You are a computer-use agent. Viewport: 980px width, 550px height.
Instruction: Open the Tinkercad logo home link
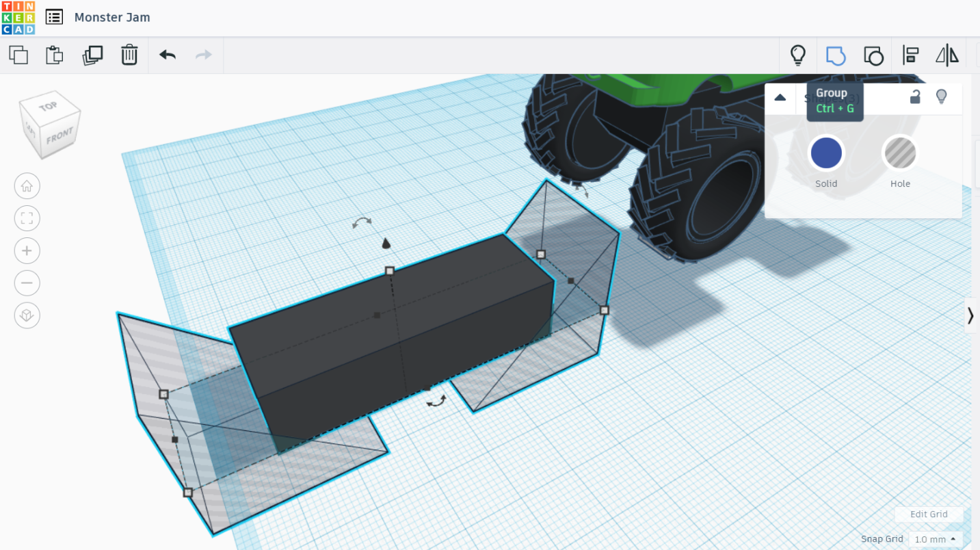(x=18, y=18)
